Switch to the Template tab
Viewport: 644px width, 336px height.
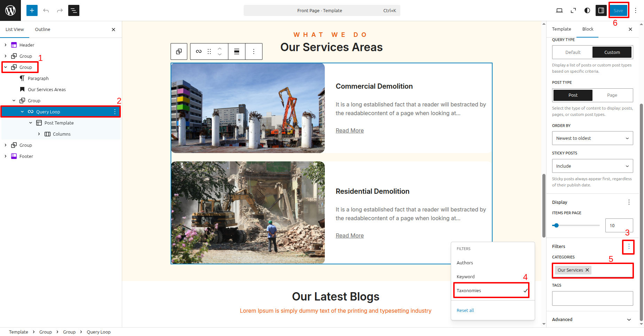click(x=561, y=29)
